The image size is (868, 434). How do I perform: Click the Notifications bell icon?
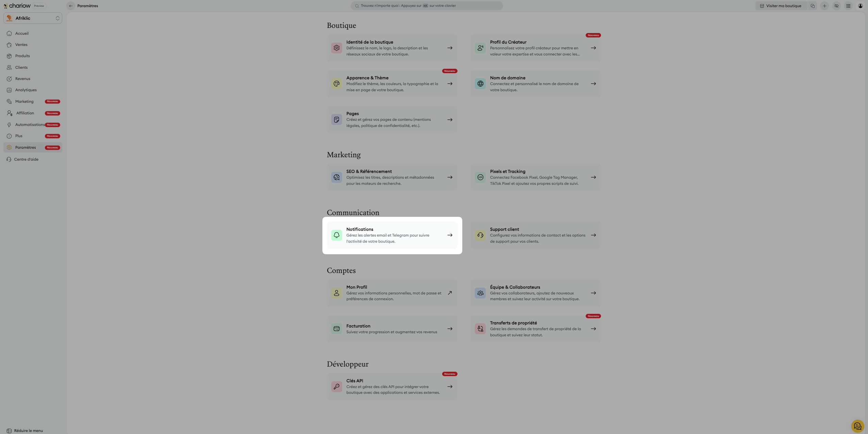coord(336,235)
